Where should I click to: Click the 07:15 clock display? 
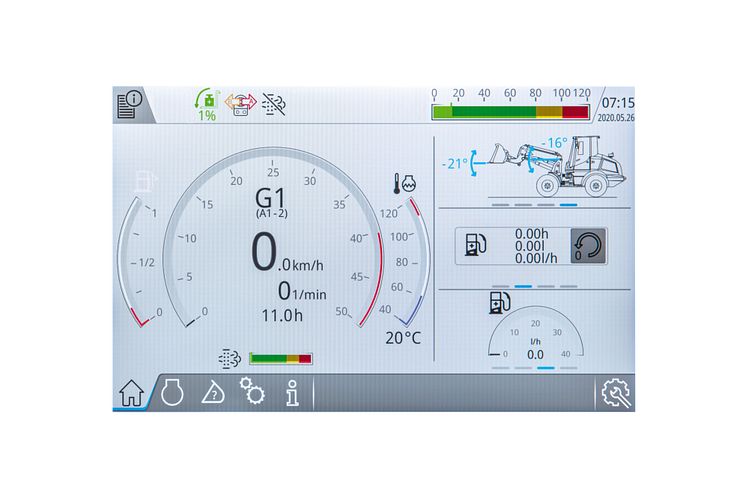click(617, 103)
